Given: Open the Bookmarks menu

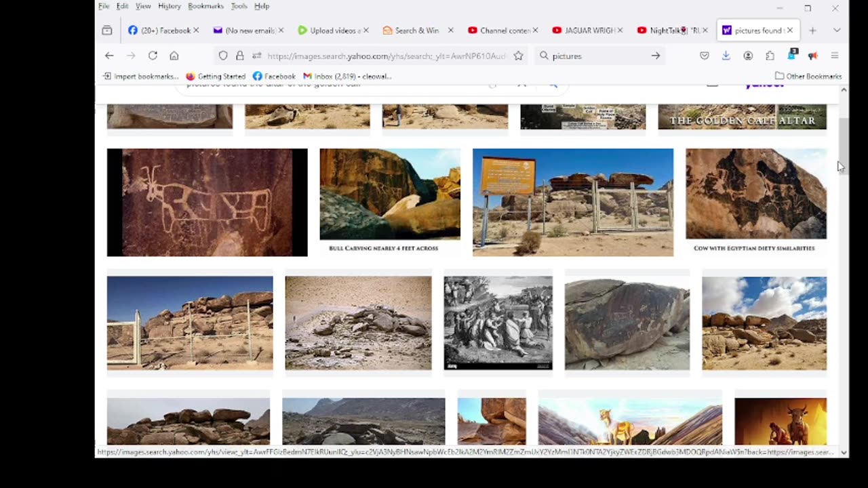Looking at the screenshot, I should (x=205, y=6).
